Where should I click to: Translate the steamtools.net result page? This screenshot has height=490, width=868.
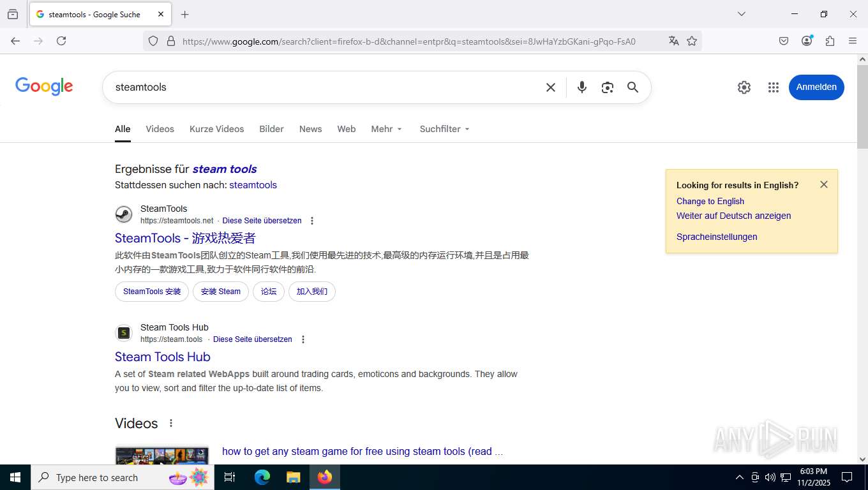[262, 221]
